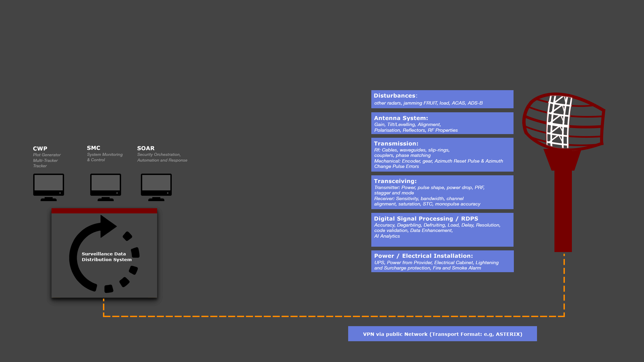Open the Antenna System info box
644x362 pixels.
(442, 123)
